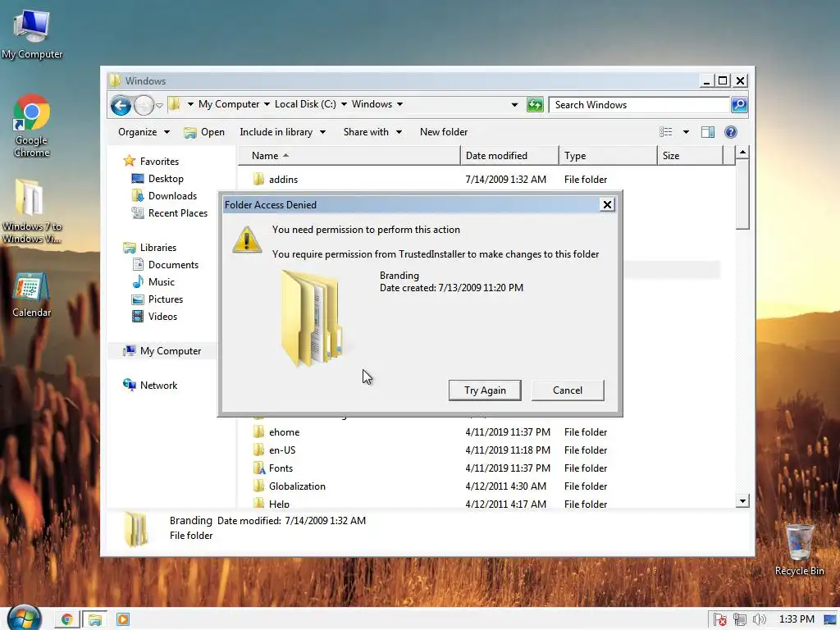Sort by the Type column header
Image resolution: width=840 pixels, height=630 pixels.
coord(608,155)
